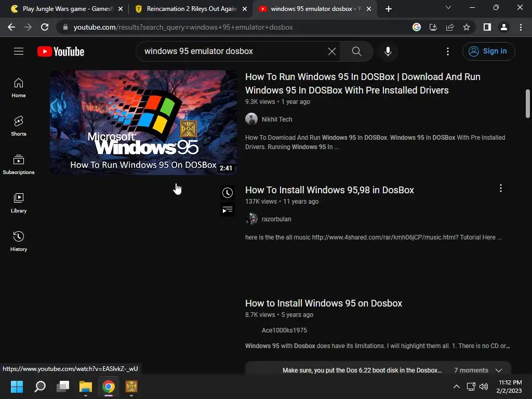Close the YouTube results tab
Viewport: 532px width, 399px height.
369,9
